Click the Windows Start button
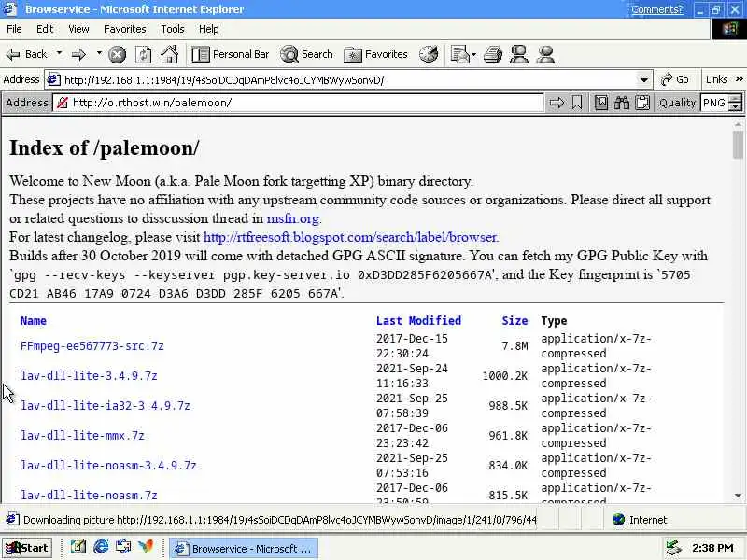 [x=27, y=548]
